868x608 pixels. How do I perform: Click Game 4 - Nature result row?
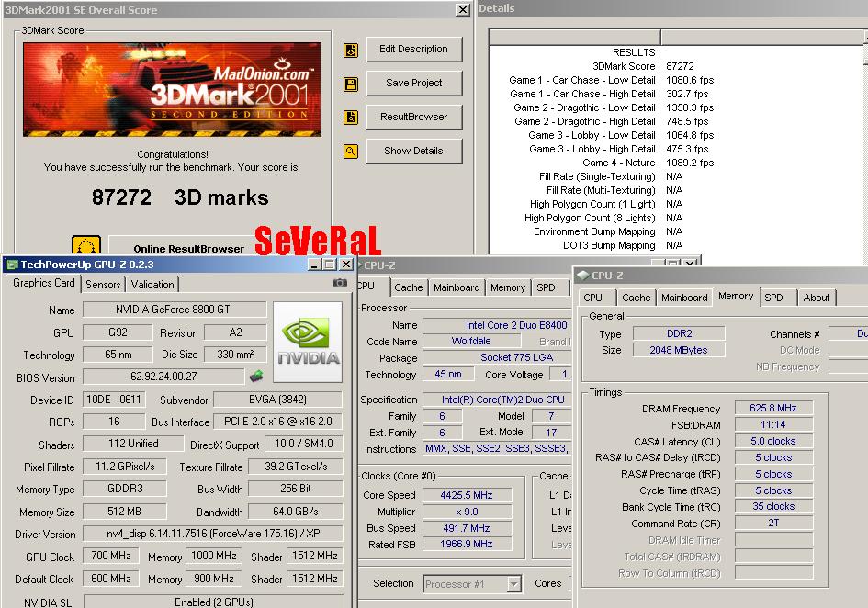point(648,163)
